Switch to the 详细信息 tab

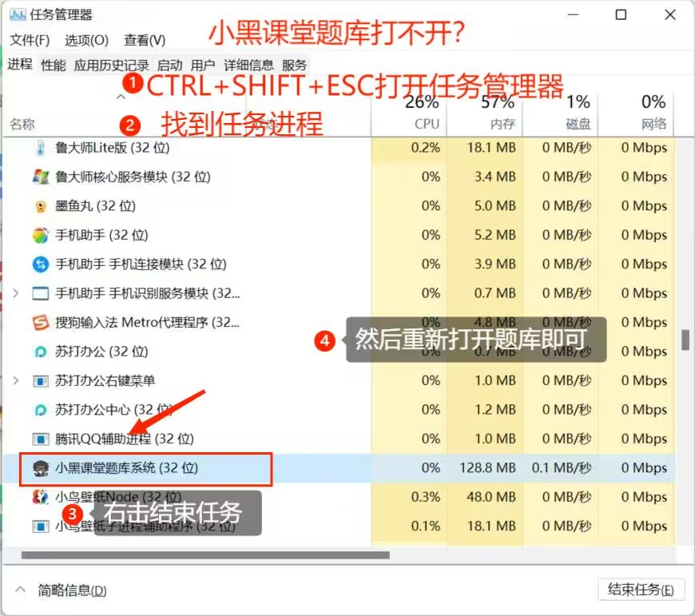click(x=248, y=66)
